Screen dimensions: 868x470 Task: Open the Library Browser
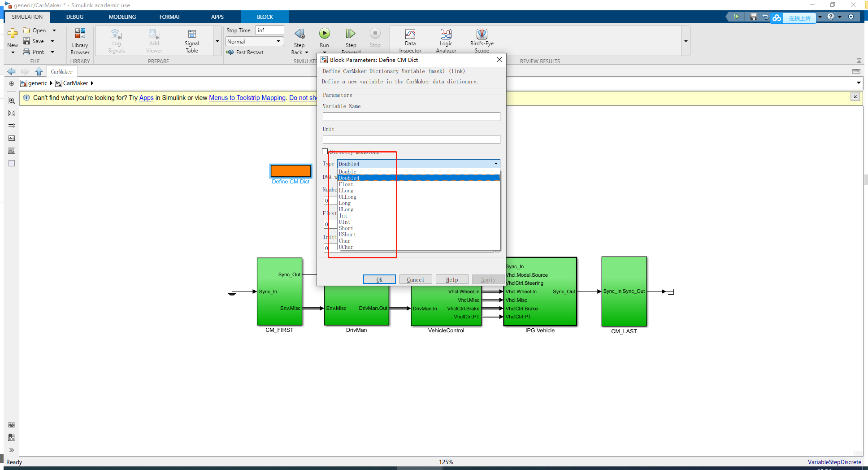coord(80,41)
